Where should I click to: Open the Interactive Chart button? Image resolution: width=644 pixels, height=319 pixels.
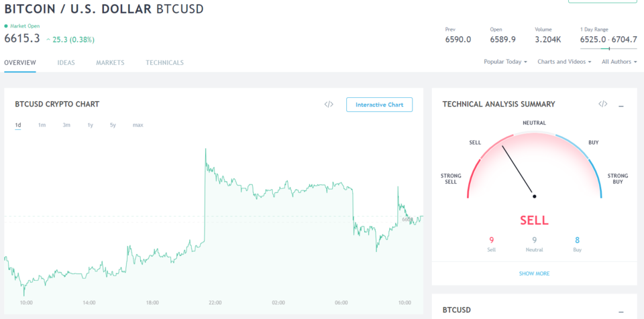[379, 105]
